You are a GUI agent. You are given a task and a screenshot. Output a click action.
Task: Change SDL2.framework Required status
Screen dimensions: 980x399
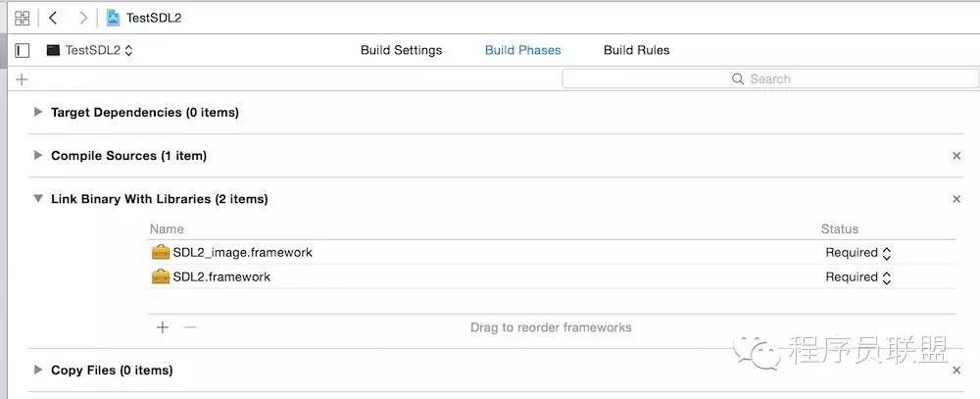tap(858, 277)
